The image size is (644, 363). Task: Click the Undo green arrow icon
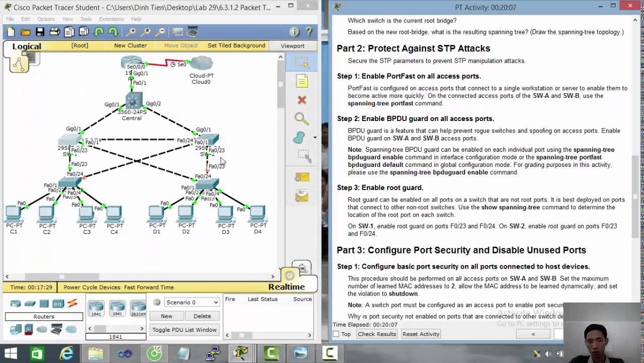coord(99,32)
